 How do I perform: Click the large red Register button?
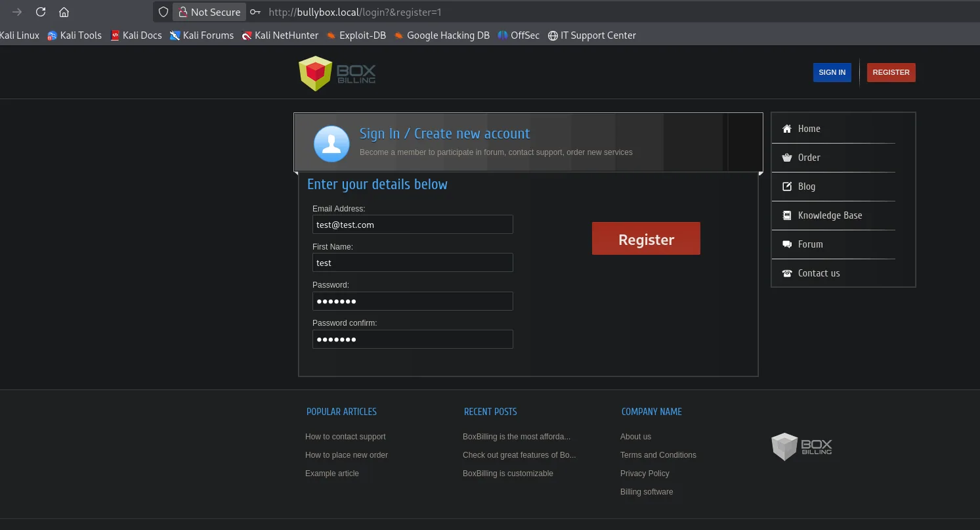pos(646,238)
